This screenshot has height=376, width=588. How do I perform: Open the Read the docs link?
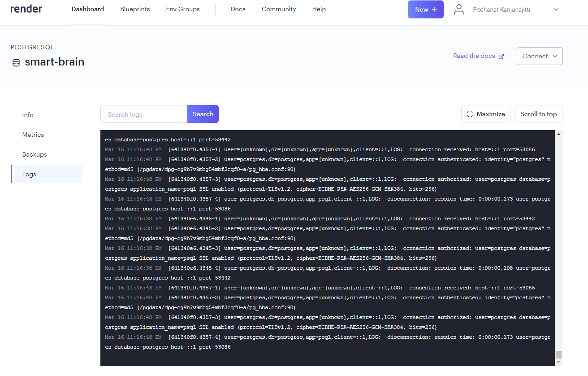point(473,56)
